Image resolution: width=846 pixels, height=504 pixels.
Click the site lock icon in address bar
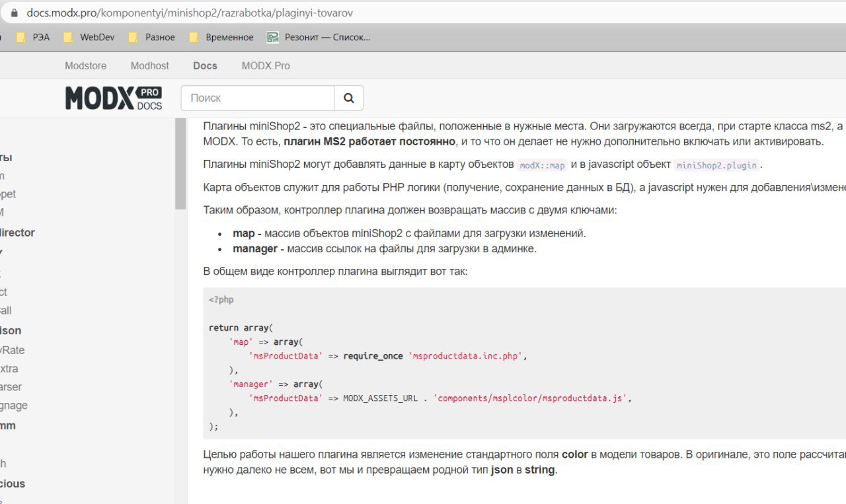(14, 13)
